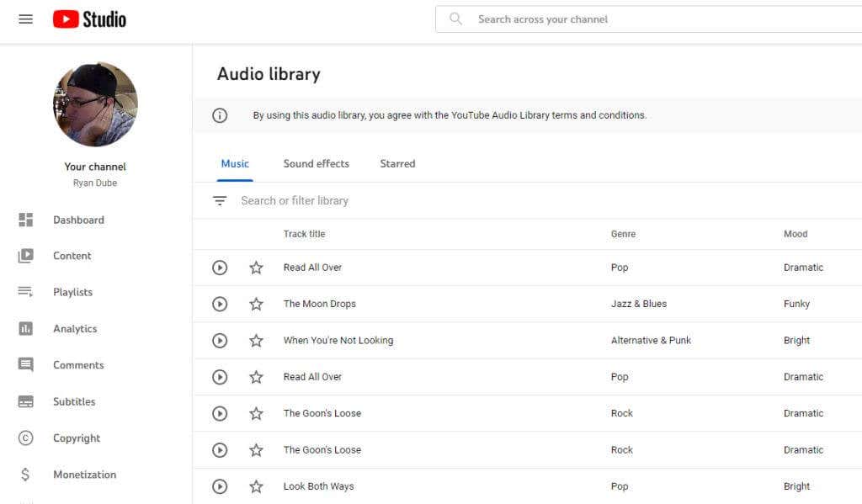Open Playlists in the sidebar
The image size is (862, 504).
tap(72, 292)
